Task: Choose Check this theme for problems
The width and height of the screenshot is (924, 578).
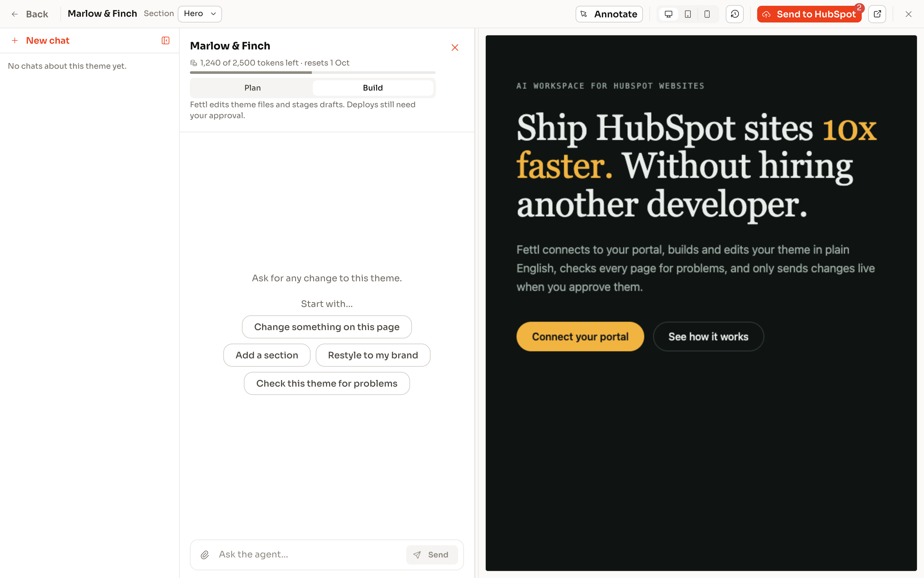Action: (327, 383)
